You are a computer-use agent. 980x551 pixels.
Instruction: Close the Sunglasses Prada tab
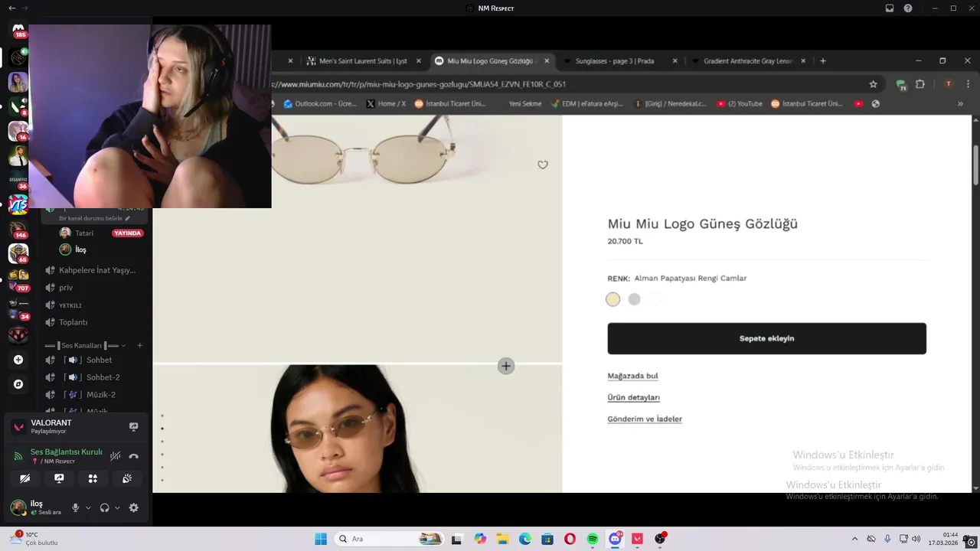[675, 60]
